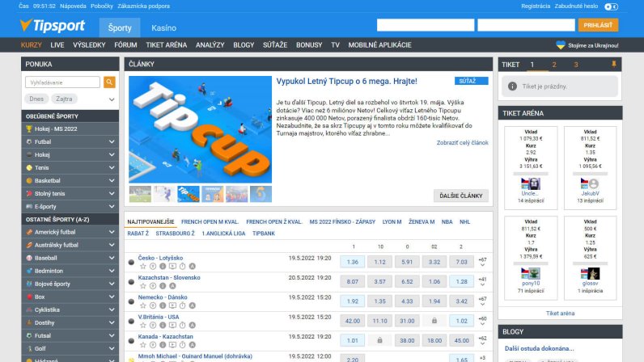This screenshot has width=644, height=362.
Task: Click the A icon for Kazachstan - Slovensko
Action: coord(172,286)
